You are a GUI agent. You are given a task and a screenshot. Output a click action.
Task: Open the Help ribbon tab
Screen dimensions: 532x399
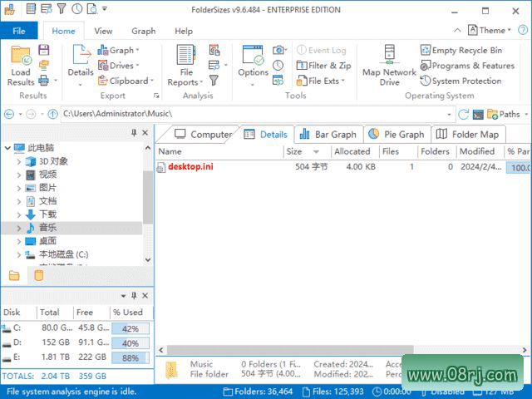[184, 31]
